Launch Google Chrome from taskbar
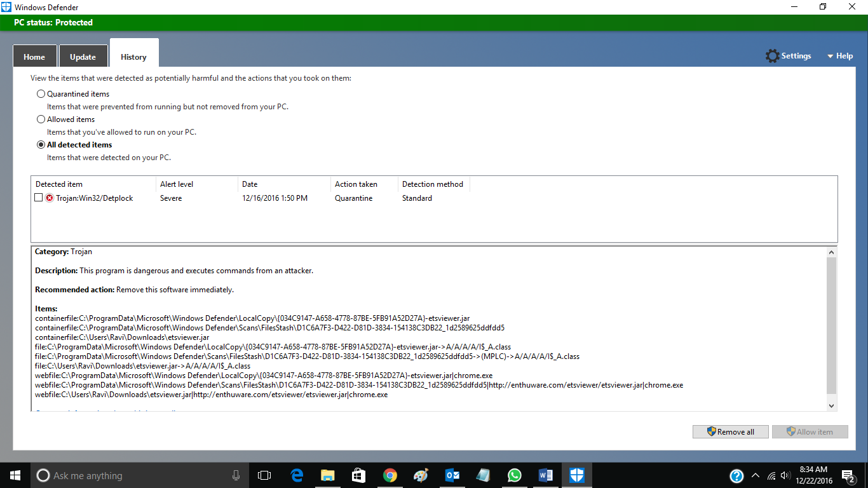Image resolution: width=868 pixels, height=488 pixels. coord(390,475)
